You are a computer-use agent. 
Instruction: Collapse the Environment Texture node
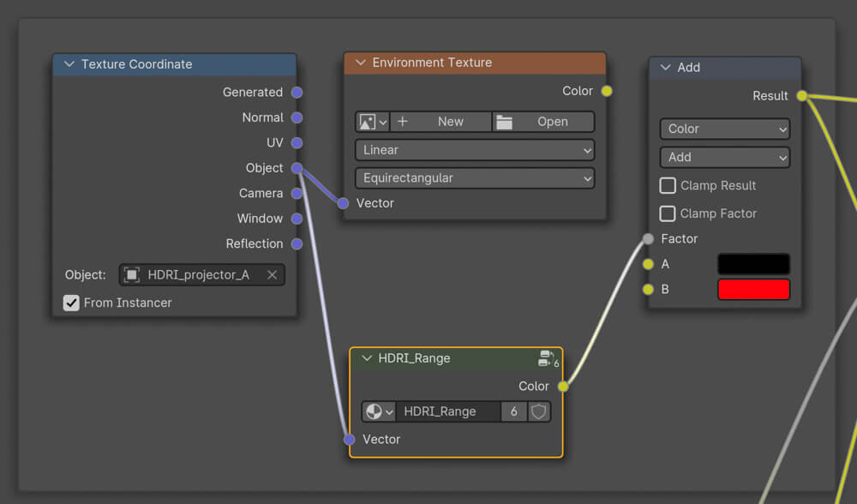pyautogui.click(x=360, y=63)
